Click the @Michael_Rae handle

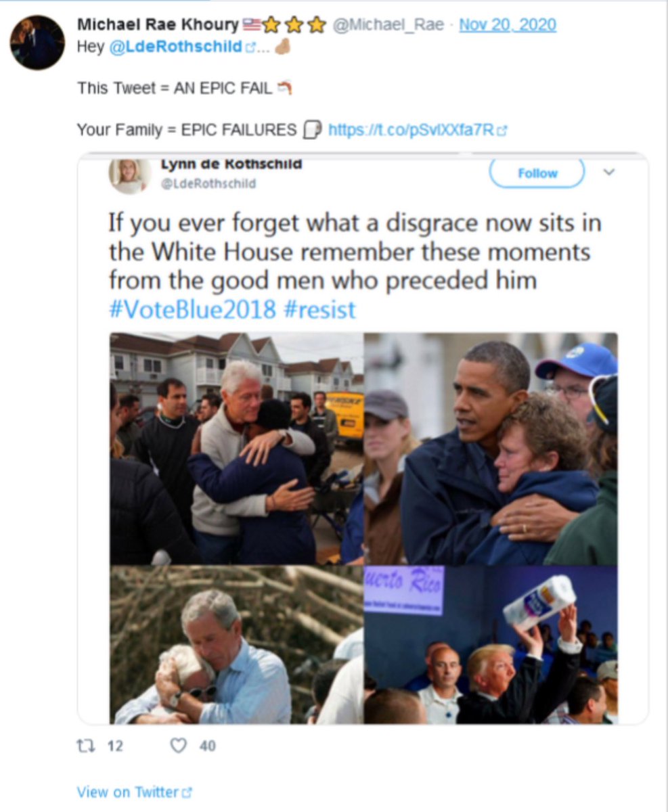tap(388, 26)
